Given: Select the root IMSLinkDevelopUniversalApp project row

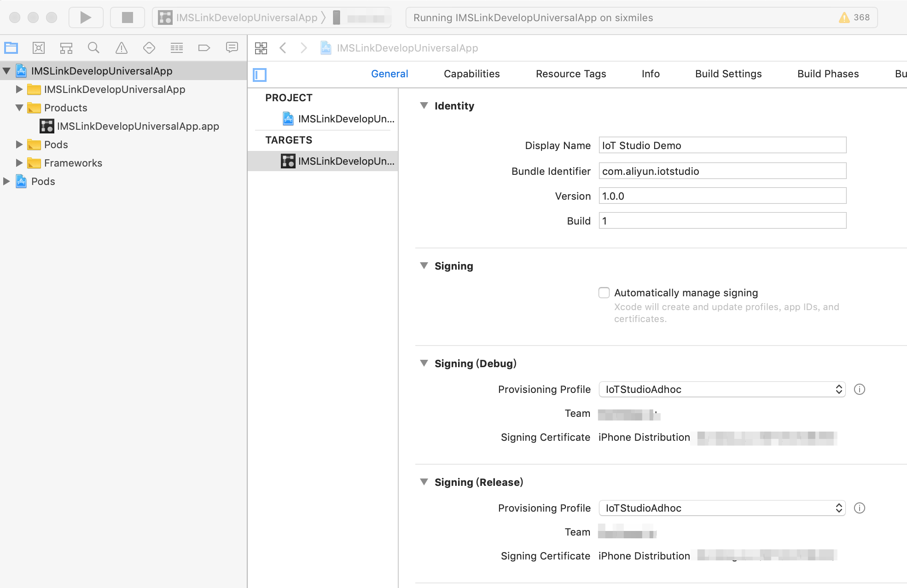Looking at the screenshot, I should [123, 71].
